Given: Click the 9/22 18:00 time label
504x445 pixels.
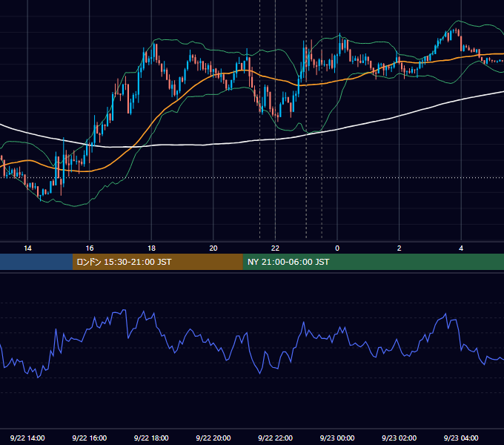Looking at the screenshot, I should pos(151,438).
